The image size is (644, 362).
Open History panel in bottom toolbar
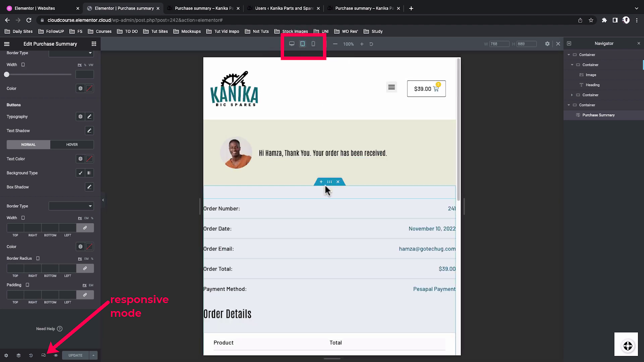click(x=31, y=356)
